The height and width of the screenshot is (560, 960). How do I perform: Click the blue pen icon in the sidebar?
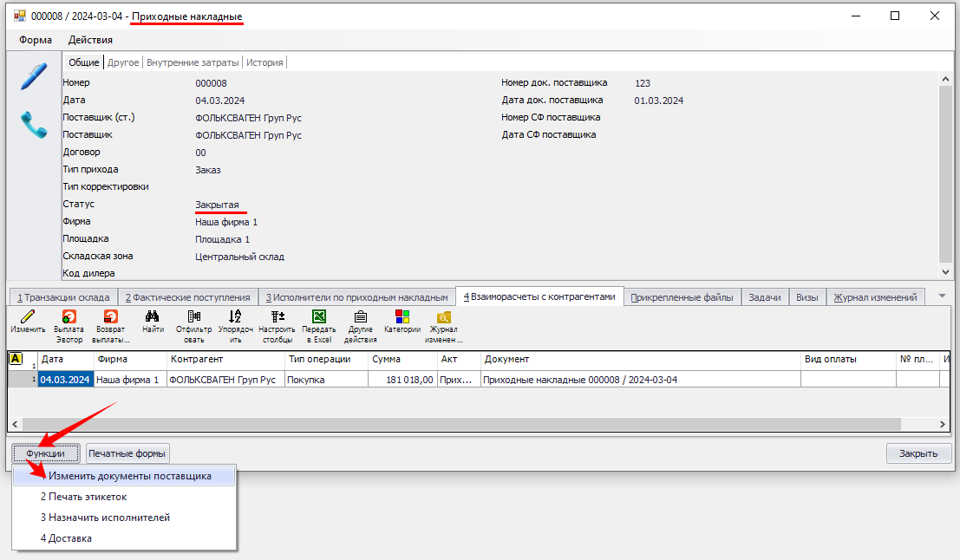pyautogui.click(x=34, y=75)
